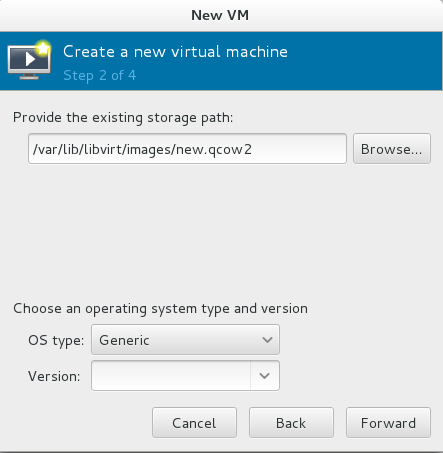The height and width of the screenshot is (453, 443).
Task: Click Forward to continue to step 3
Action: (x=388, y=423)
